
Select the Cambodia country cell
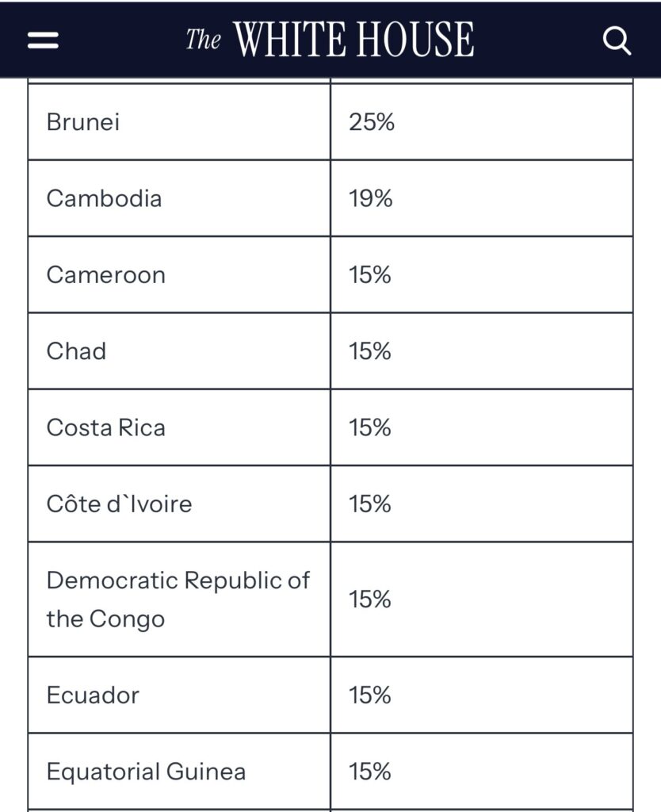click(x=179, y=198)
